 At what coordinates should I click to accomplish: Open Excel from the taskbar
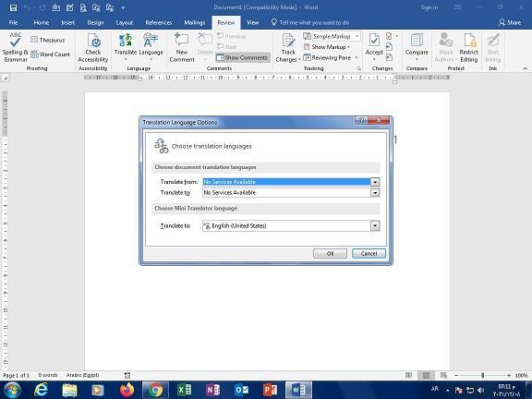click(185, 390)
